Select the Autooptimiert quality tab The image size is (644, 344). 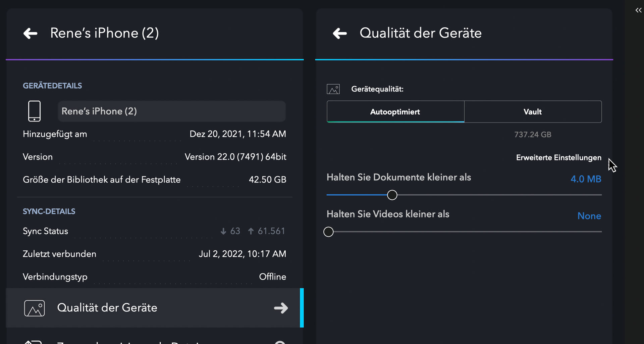395,112
